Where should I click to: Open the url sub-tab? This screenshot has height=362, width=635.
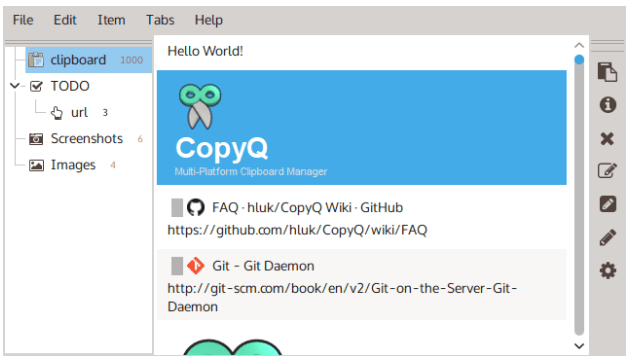(x=79, y=112)
